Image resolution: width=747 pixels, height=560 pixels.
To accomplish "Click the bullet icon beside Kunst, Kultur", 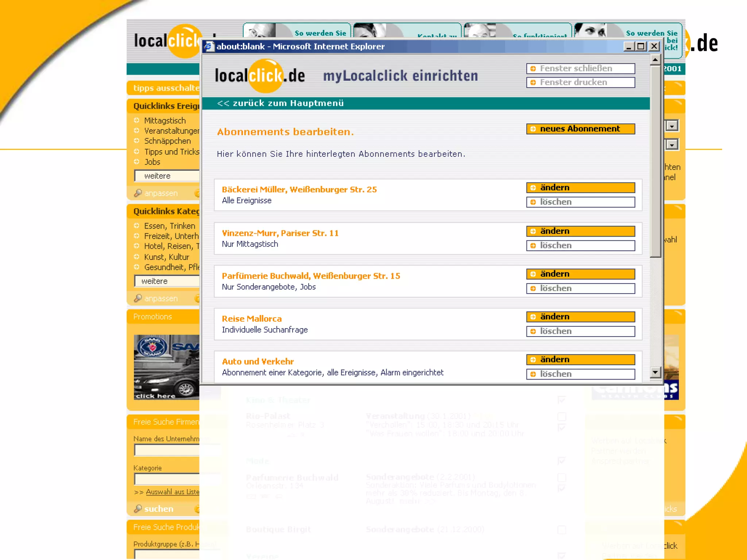I will (137, 257).
